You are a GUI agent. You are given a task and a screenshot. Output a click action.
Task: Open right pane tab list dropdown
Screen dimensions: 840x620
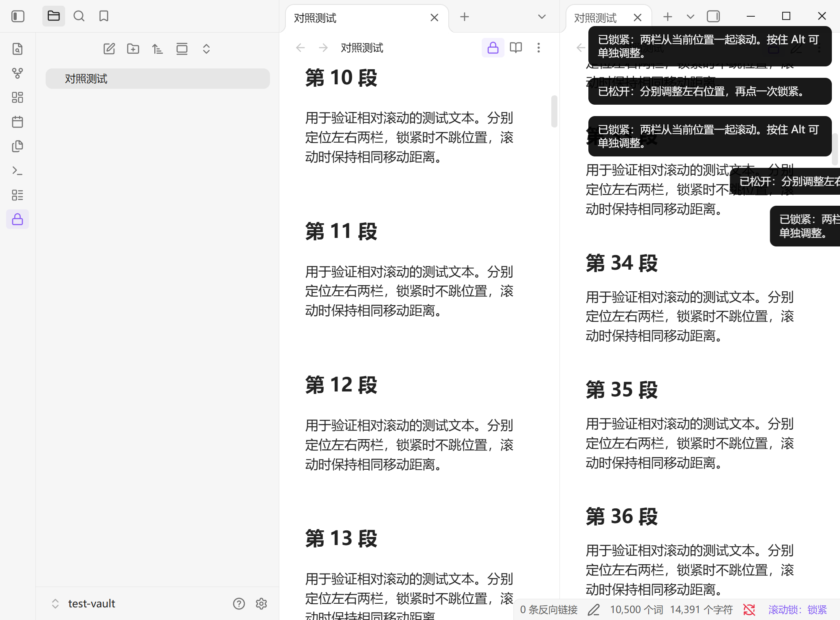coord(690,17)
